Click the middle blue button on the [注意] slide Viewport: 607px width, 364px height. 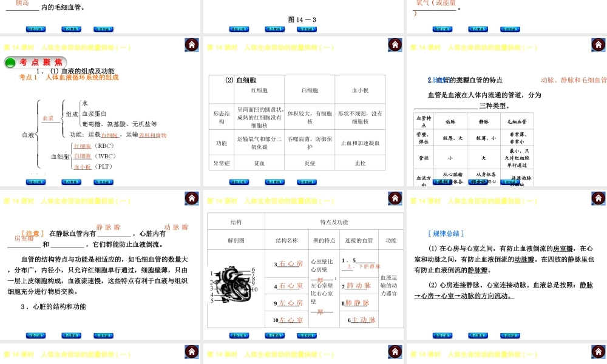[71, 335]
